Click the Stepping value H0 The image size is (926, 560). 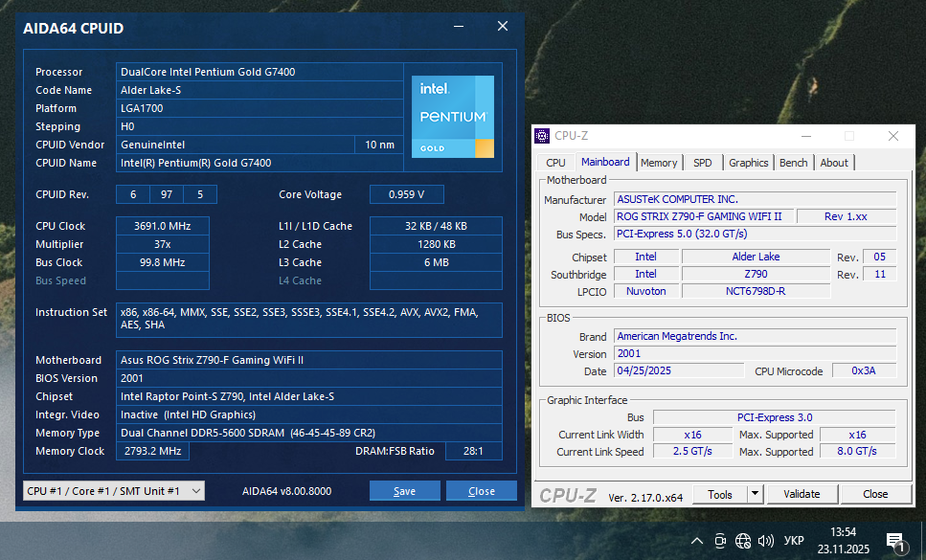(x=260, y=127)
